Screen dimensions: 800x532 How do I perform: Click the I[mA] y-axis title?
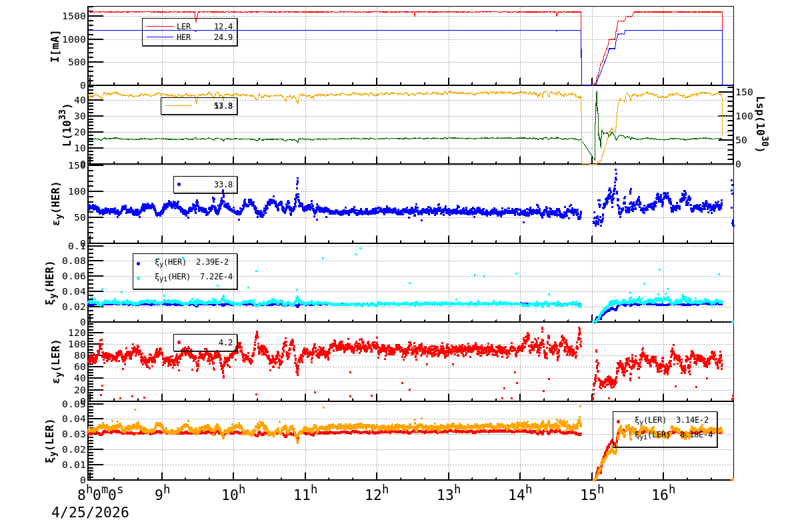pos(56,46)
